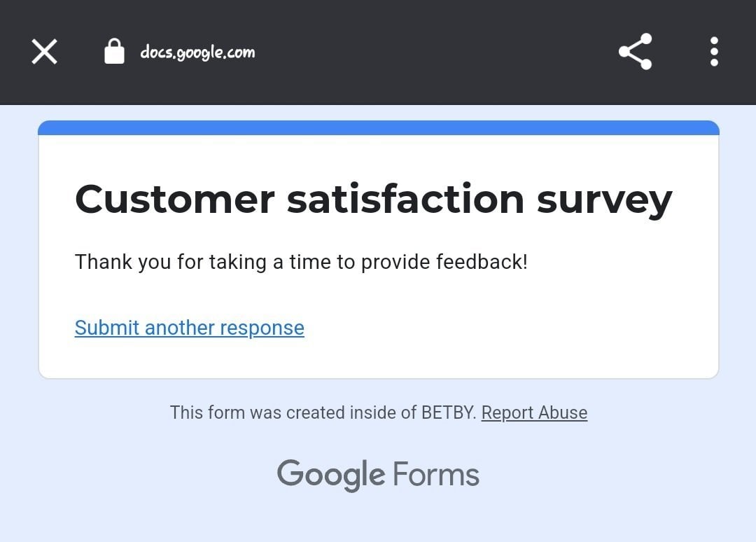Click the light blue page background below the logo
The width and height of the screenshot is (756, 542).
click(378, 518)
